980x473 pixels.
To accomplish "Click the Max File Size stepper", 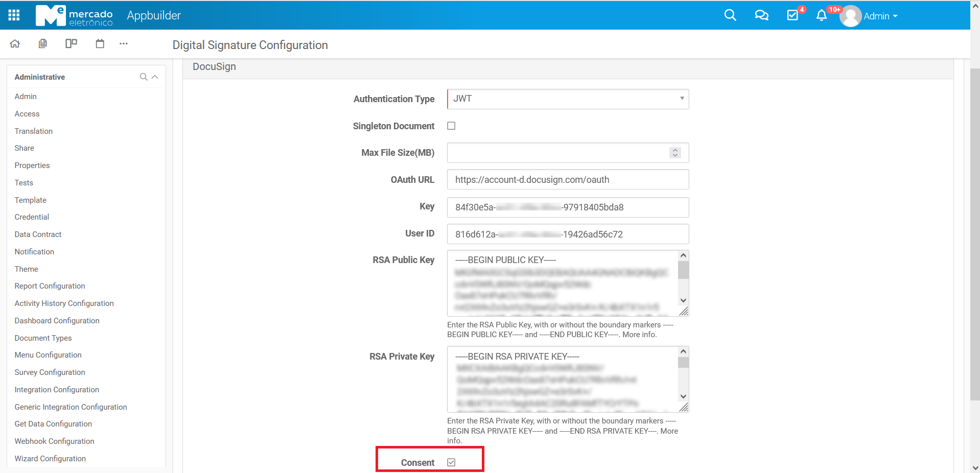I will coord(675,153).
